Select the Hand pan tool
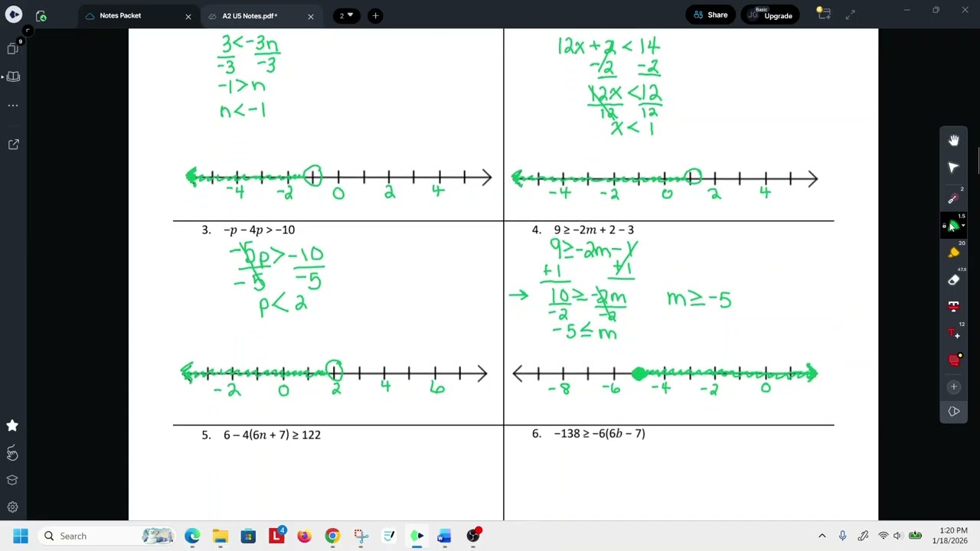The width and height of the screenshot is (980, 551). (x=954, y=140)
